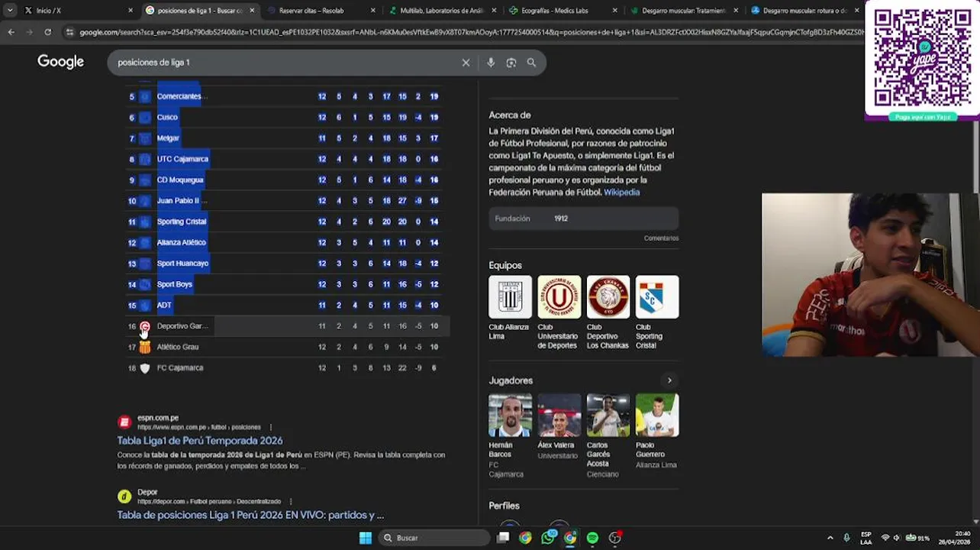This screenshot has width=980, height=550.
Task: Switch to Reservar citas – Resolab tab
Action: [311, 11]
